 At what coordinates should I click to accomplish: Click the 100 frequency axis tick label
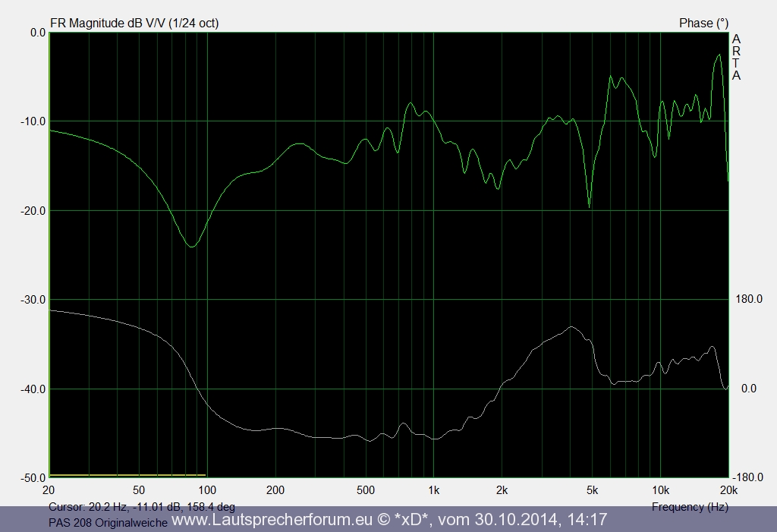206,490
